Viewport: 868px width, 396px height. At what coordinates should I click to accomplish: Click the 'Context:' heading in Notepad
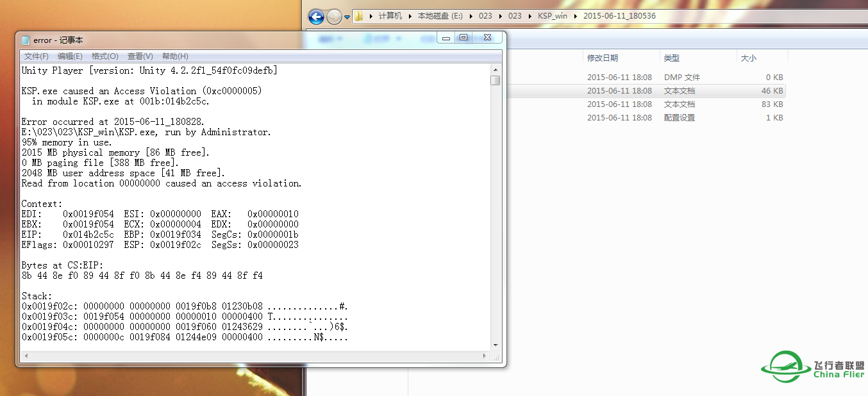coord(42,204)
